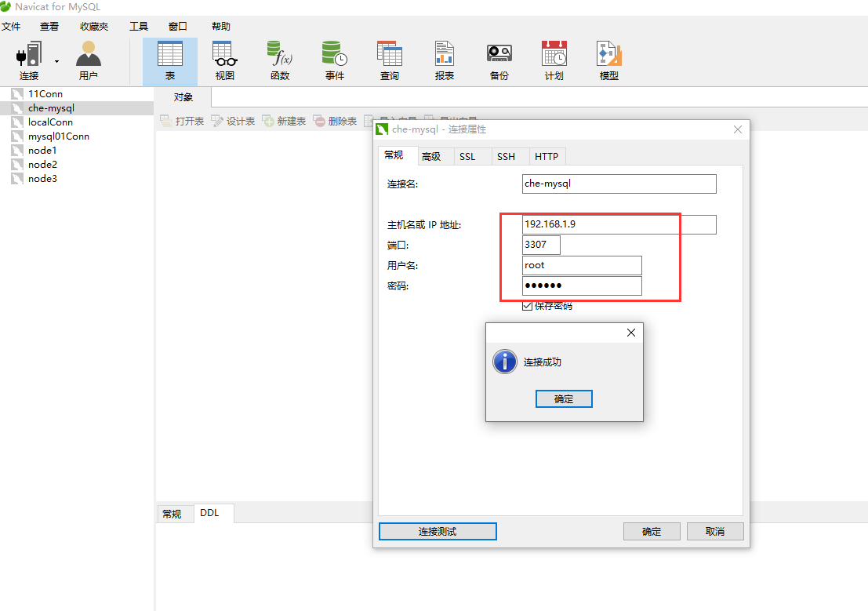The width and height of the screenshot is (868, 611).
Task: Open the 计划 (Schedule) toolbar icon
Action: [x=554, y=61]
